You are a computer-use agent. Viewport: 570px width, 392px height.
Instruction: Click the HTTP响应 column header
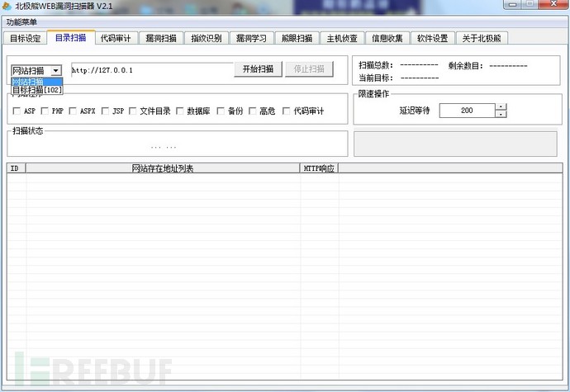[x=319, y=168]
